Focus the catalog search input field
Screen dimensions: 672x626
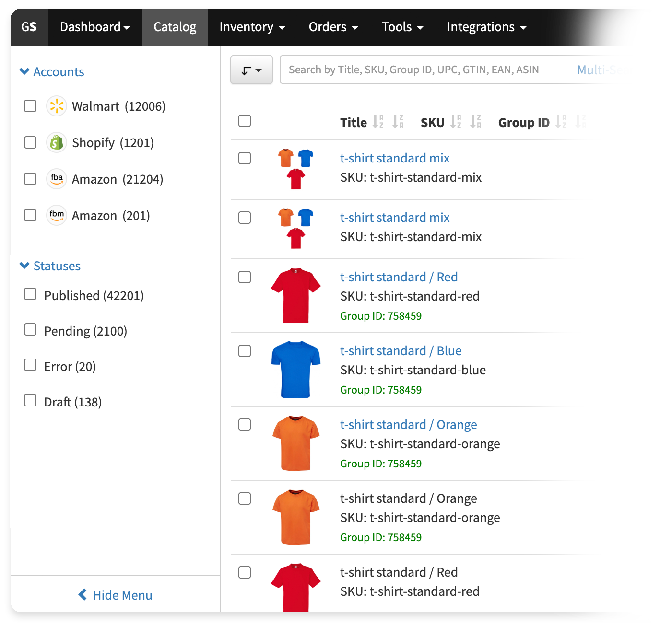point(422,70)
